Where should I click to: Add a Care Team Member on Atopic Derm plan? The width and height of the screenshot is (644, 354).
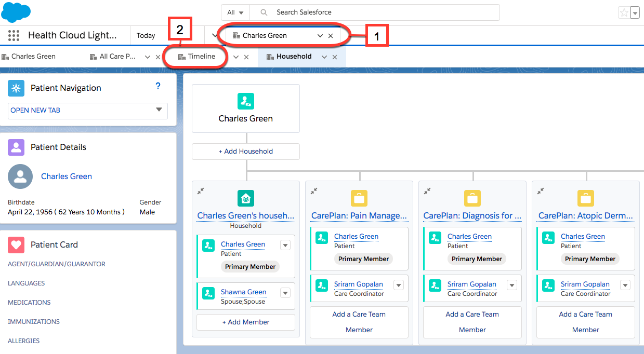585,322
